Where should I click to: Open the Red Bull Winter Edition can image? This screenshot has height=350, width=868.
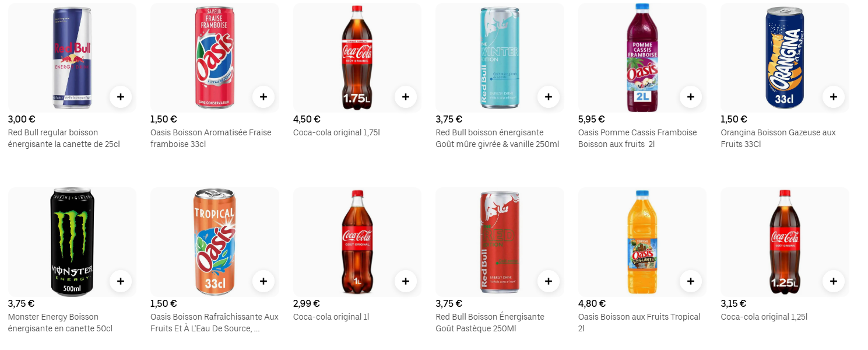(x=500, y=58)
